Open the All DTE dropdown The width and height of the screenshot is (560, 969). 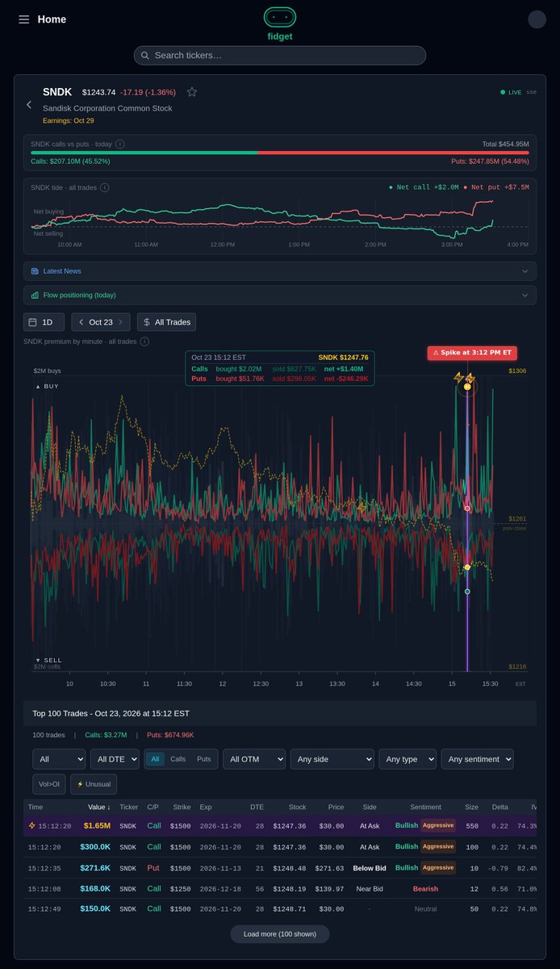click(115, 759)
